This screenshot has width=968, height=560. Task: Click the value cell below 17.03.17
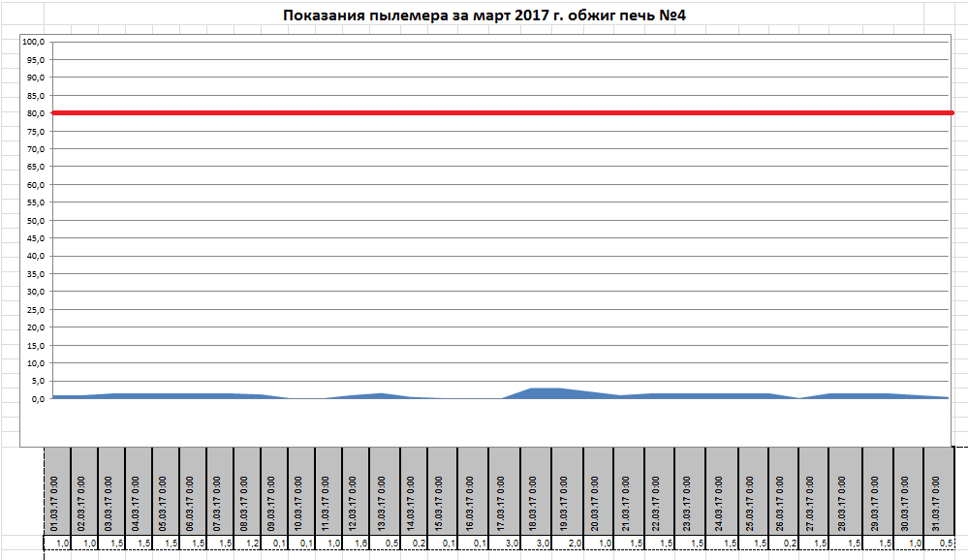510,544
